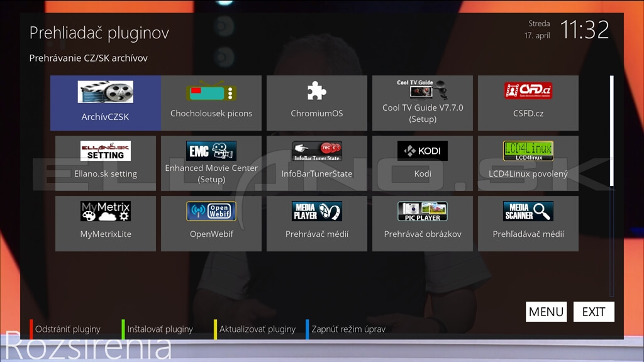This screenshot has height=362, width=644.
Task: Launch the ChromiumOS puzzle-piece plugin
Action: click(317, 102)
